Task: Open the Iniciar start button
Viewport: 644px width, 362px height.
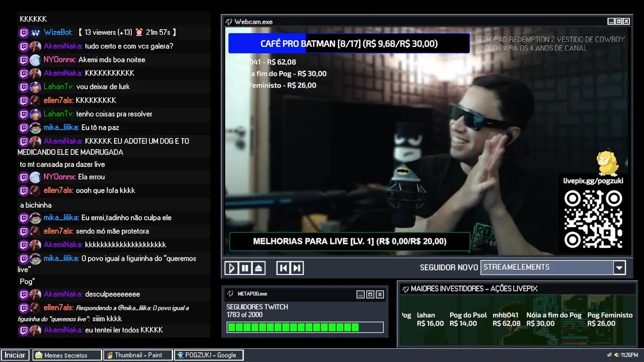Action: (15, 355)
